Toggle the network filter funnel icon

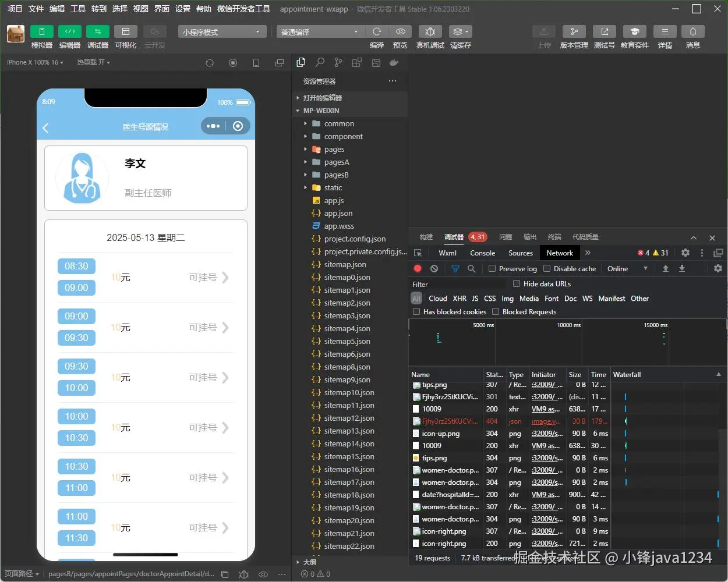455,268
